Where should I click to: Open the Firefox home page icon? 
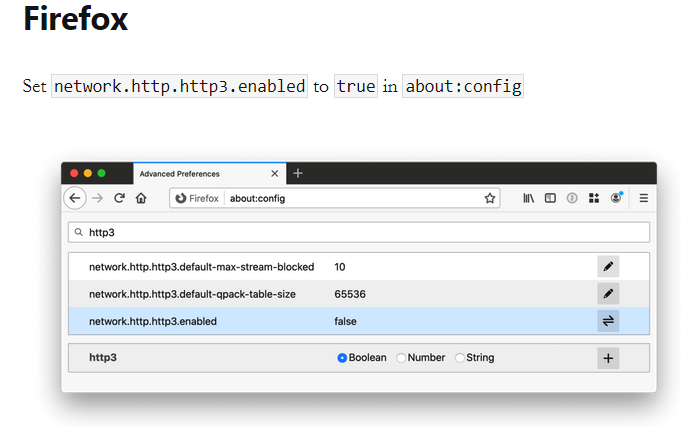click(x=141, y=198)
